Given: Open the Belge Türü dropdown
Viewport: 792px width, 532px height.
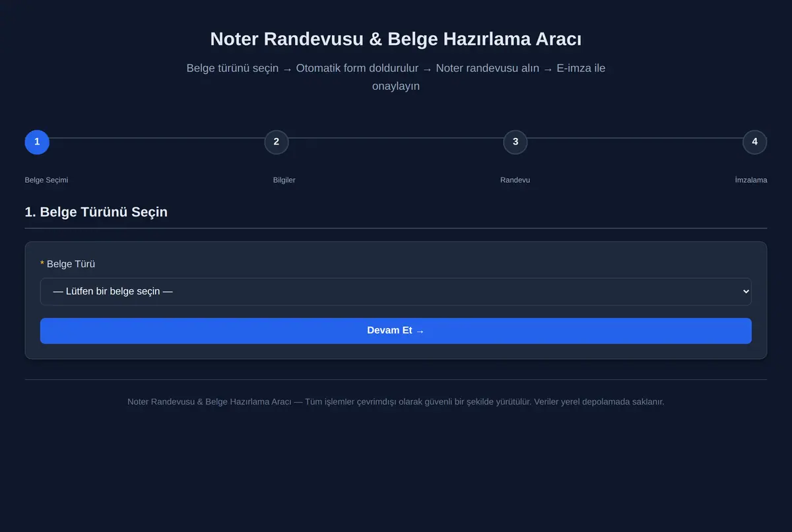Looking at the screenshot, I should click(x=395, y=291).
